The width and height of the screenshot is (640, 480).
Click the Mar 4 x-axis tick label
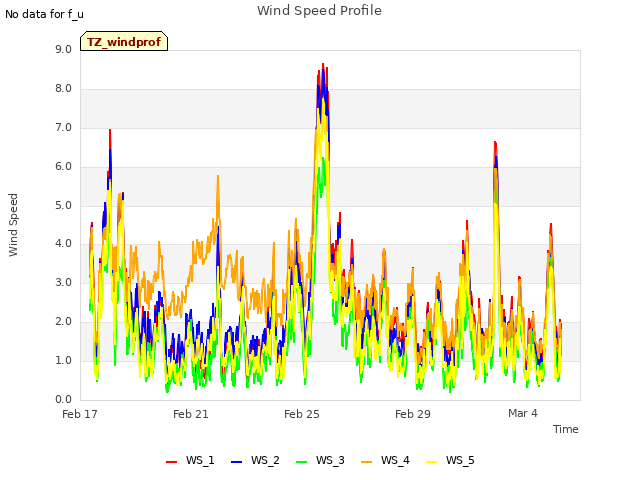(x=522, y=413)
